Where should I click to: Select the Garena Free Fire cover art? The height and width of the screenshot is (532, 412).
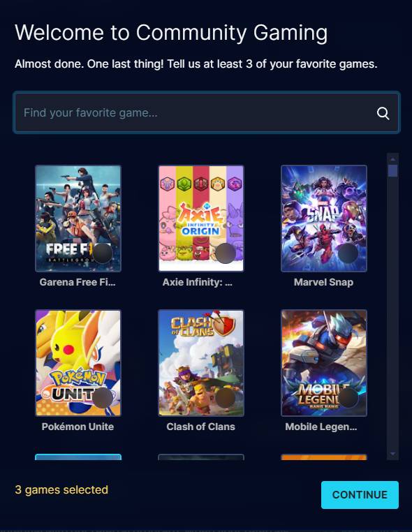point(78,219)
